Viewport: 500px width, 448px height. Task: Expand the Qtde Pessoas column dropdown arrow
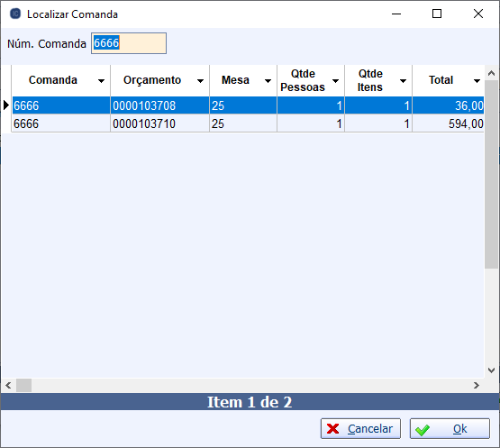(336, 81)
